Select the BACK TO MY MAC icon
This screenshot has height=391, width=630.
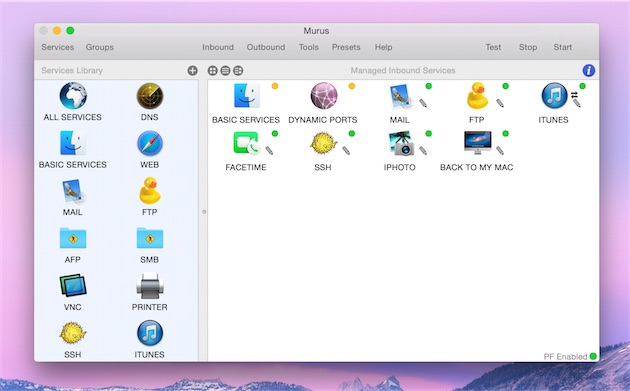tap(477, 142)
